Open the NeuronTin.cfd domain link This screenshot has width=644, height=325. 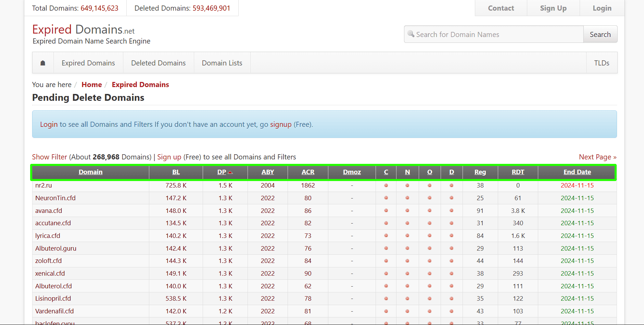pos(55,198)
